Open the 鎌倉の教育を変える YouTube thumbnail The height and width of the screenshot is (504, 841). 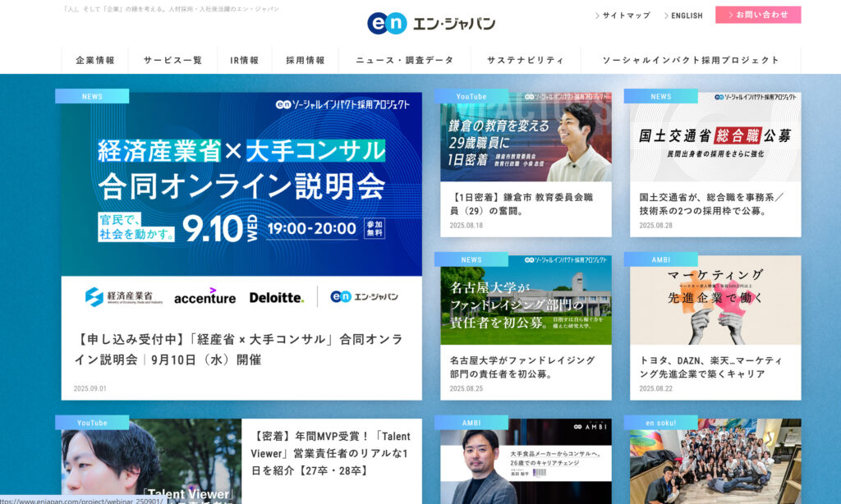(x=526, y=137)
